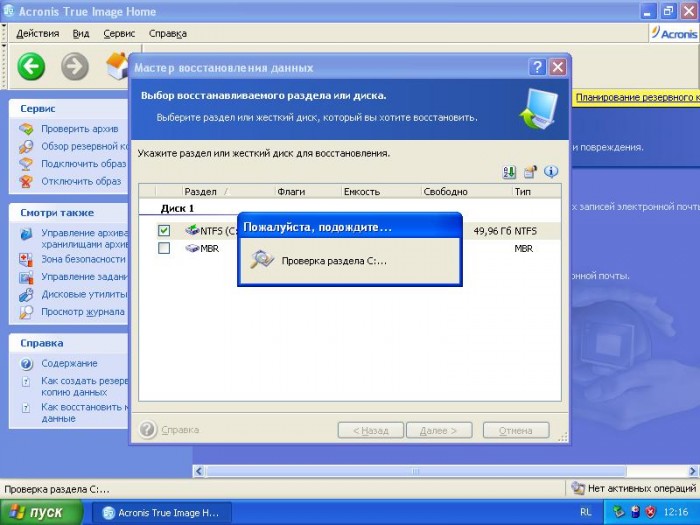
Task: Click the Просмотр журнала magnifier icon
Action: (x=26, y=312)
